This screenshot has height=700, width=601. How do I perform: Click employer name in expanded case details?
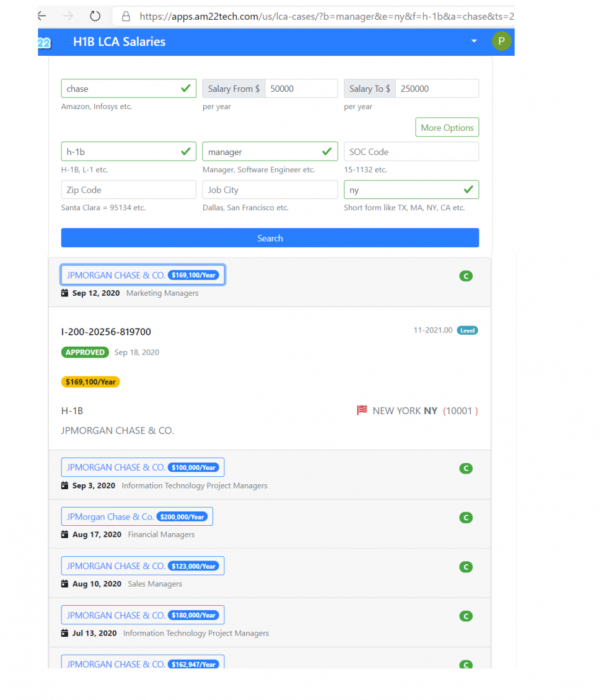tap(117, 430)
